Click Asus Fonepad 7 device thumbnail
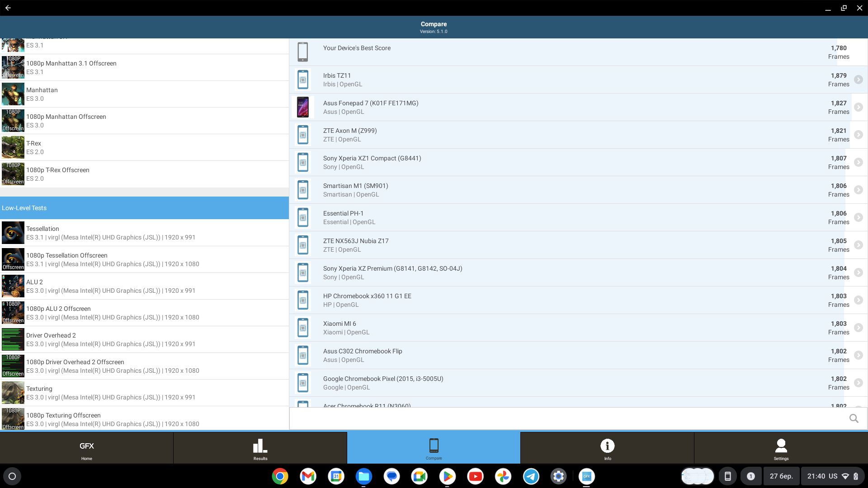868x488 pixels. tap(302, 107)
